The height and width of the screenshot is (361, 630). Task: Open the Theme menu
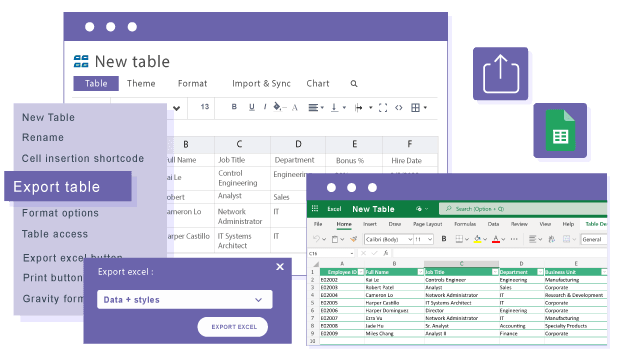(x=141, y=83)
